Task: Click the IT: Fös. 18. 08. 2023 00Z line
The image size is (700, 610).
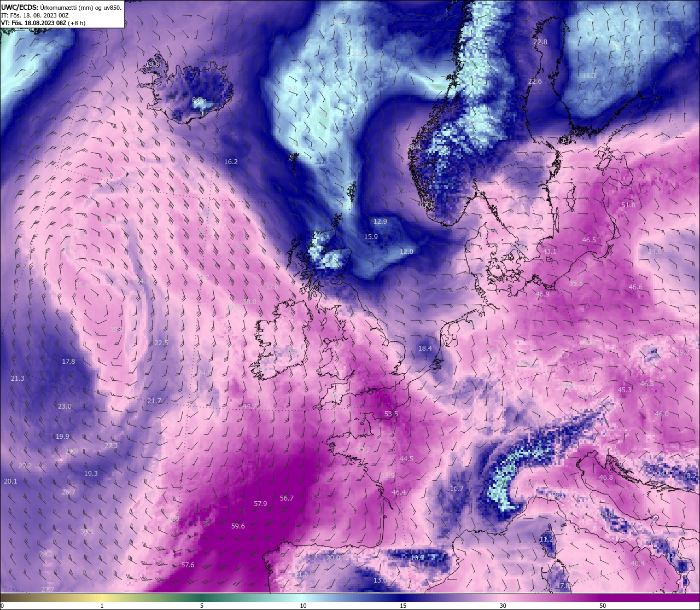Action: [x=35, y=15]
